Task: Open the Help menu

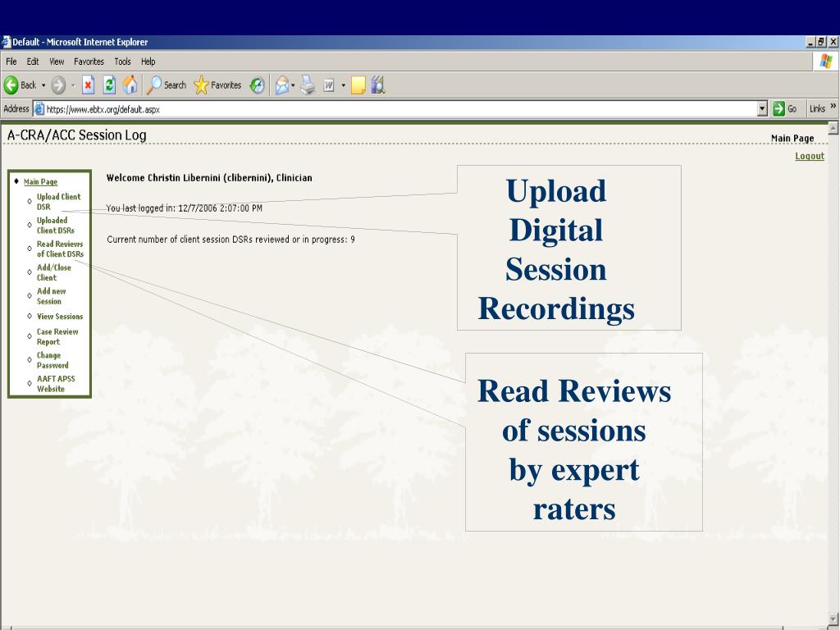Action: pyautogui.click(x=148, y=62)
